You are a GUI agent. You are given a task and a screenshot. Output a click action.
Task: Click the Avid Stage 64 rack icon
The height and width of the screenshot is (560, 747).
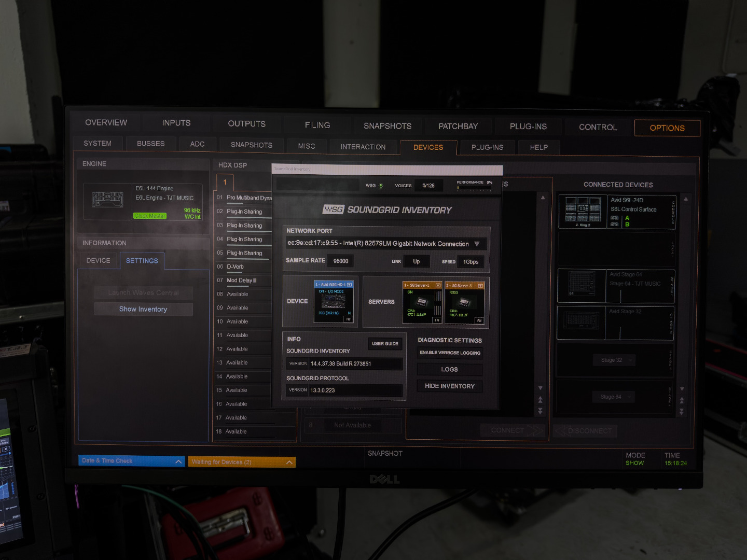tap(581, 284)
